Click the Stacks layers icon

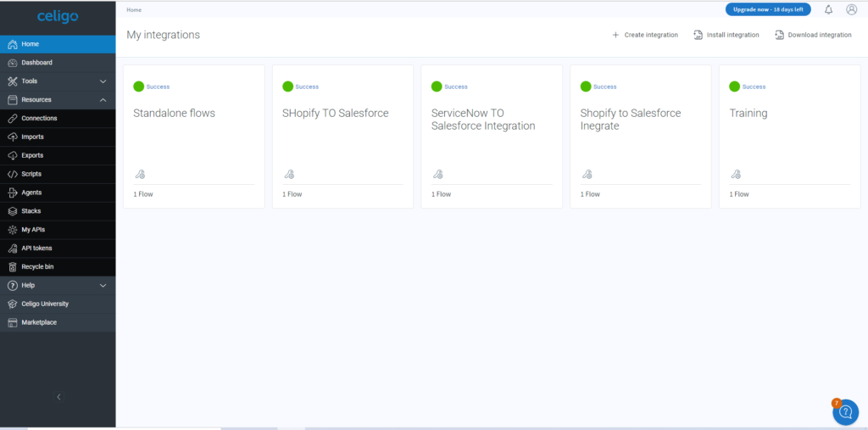pos(13,211)
